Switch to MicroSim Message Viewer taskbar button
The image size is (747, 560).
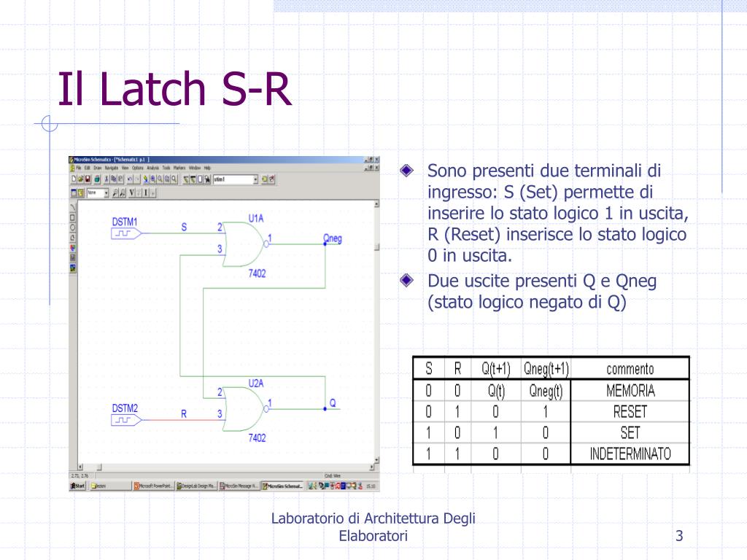tap(239, 486)
